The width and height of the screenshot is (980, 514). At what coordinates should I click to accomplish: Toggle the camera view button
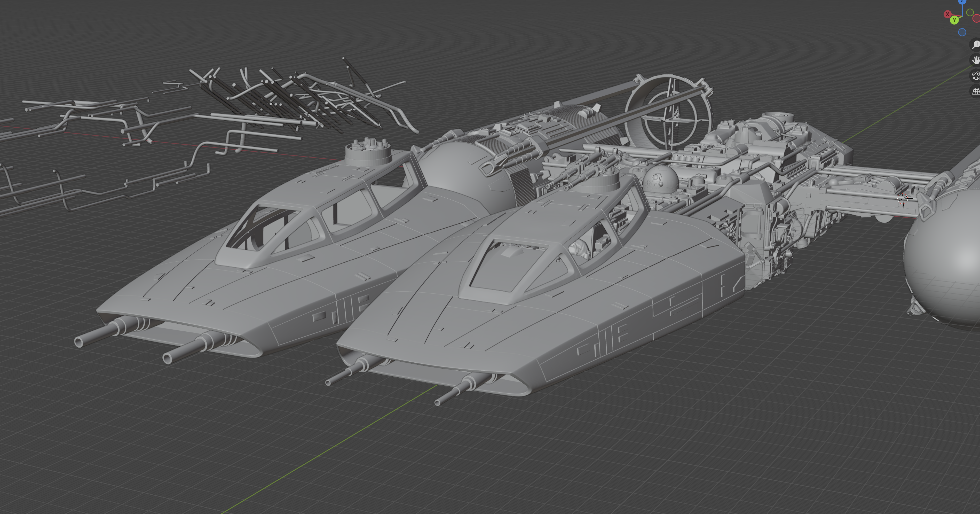tap(975, 75)
